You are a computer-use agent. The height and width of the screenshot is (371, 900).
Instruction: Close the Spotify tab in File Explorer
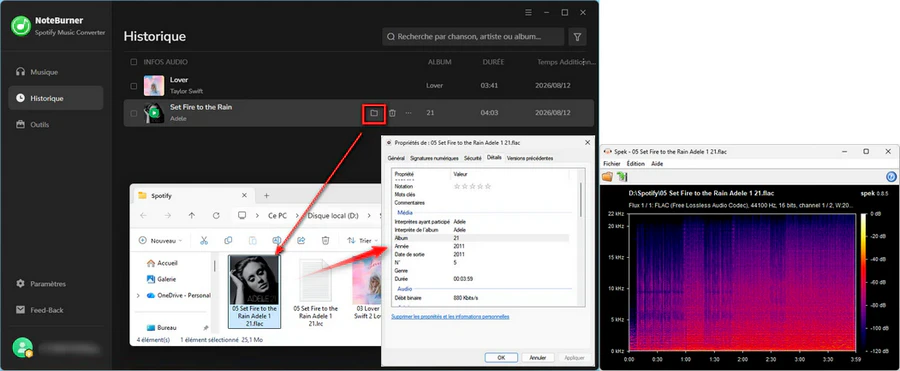244,196
